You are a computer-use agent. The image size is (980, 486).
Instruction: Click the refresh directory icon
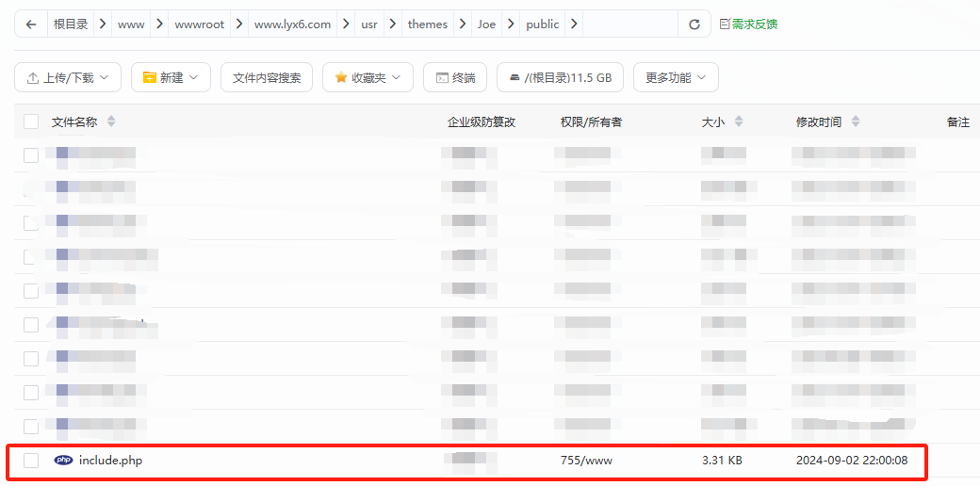tap(694, 24)
